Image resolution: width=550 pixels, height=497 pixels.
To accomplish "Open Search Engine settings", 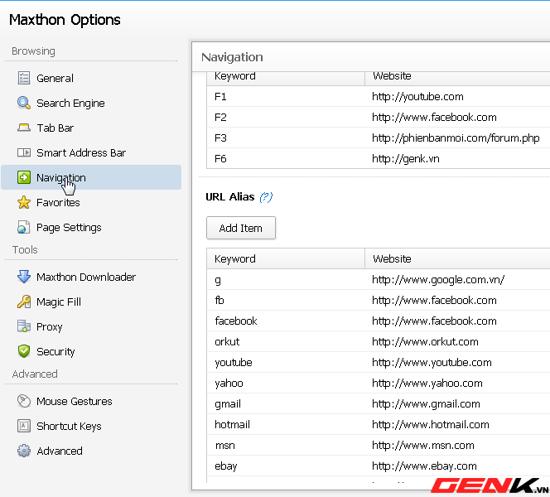I will point(71,103).
